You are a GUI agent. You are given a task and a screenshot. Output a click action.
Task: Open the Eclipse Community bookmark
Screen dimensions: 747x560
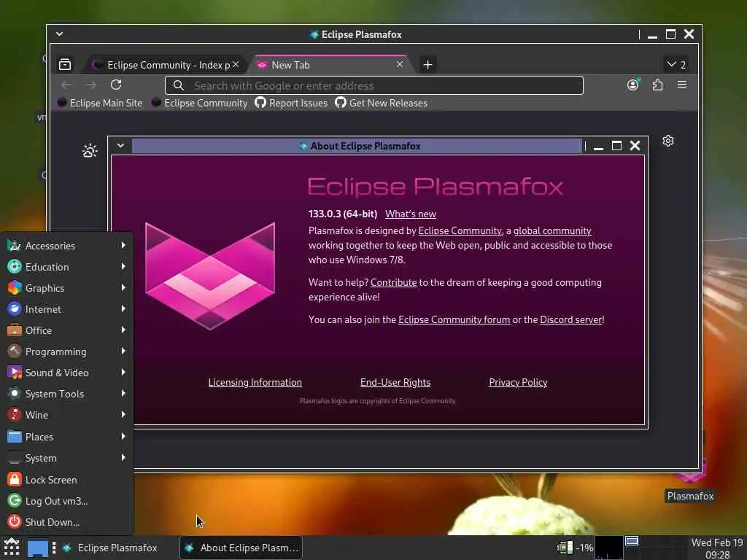200,103
